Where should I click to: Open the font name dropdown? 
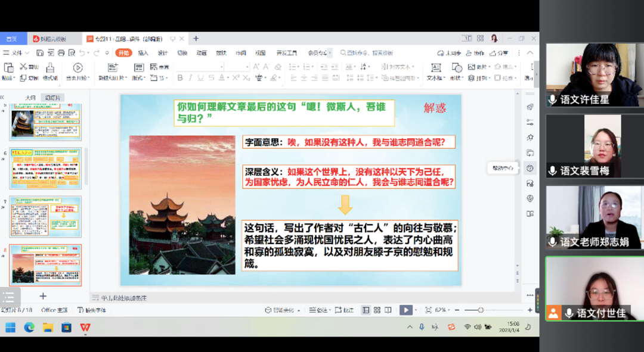pos(222,67)
